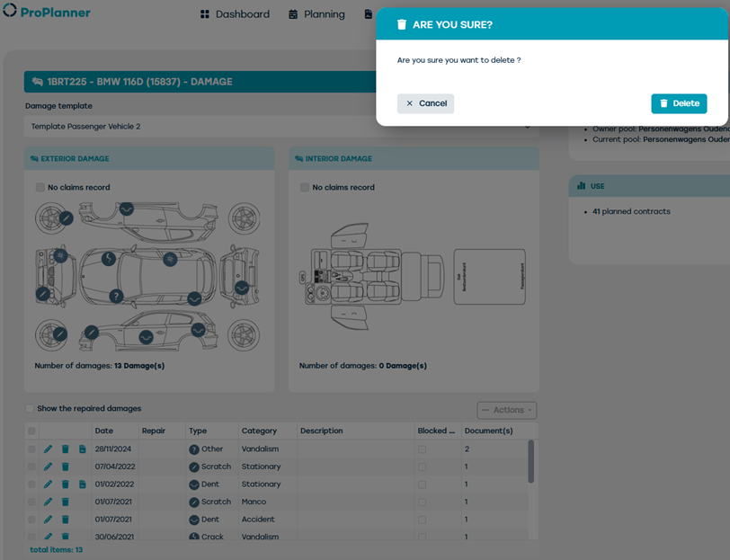The image size is (730, 560).
Task: Tick the Blocked checkbox in the 07/04/2022 row
Action: 422,467
